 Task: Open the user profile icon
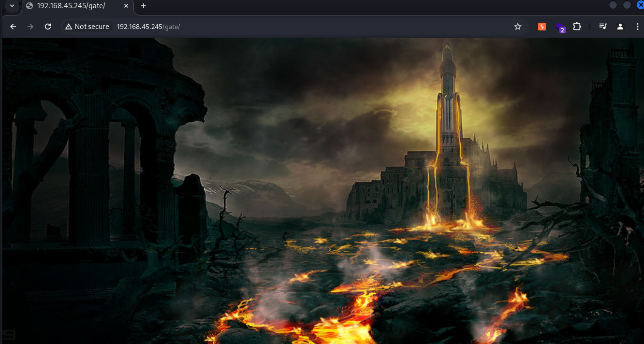(620, 27)
